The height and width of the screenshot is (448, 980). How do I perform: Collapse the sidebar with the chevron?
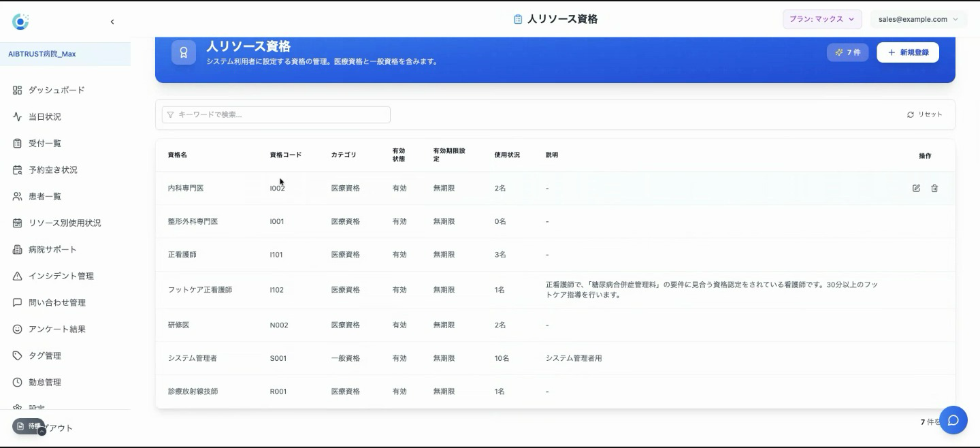(x=112, y=22)
